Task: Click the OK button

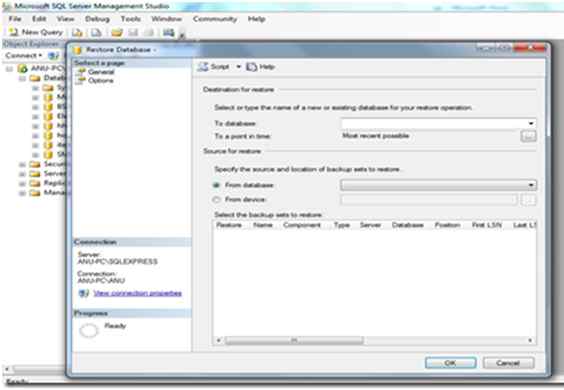Action: (x=450, y=363)
